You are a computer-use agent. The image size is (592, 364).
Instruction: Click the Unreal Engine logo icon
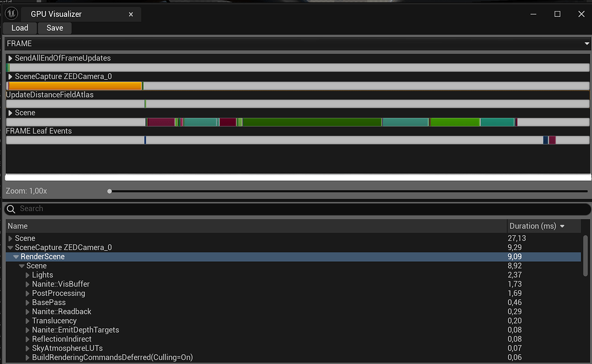[x=12, y=13]
